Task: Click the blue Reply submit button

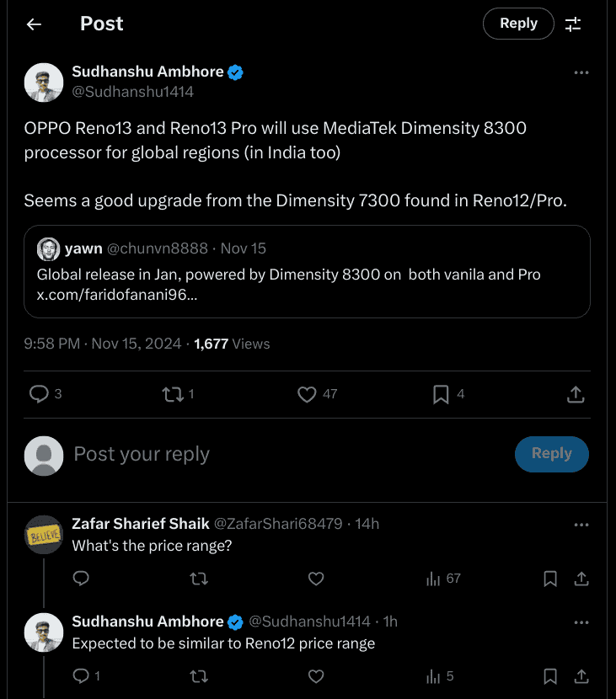Action: tap(551, 454)
